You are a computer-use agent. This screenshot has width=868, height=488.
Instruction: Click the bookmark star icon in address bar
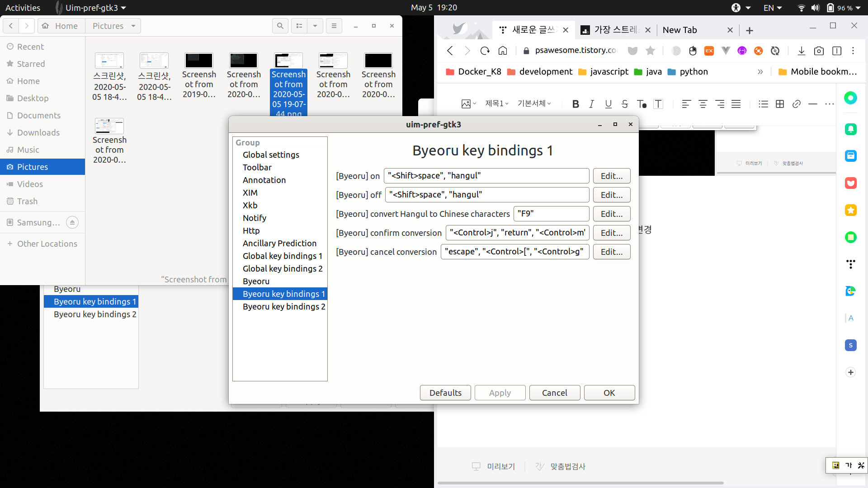[x=650, y=51]
